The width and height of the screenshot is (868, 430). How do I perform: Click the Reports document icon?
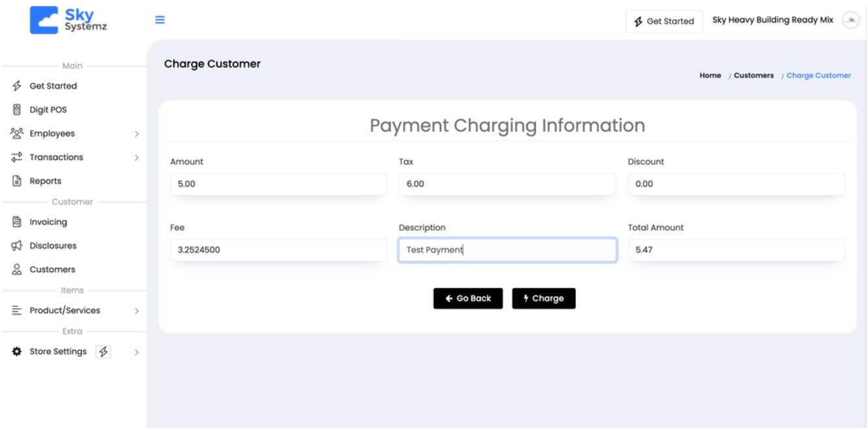click(17, 181)
